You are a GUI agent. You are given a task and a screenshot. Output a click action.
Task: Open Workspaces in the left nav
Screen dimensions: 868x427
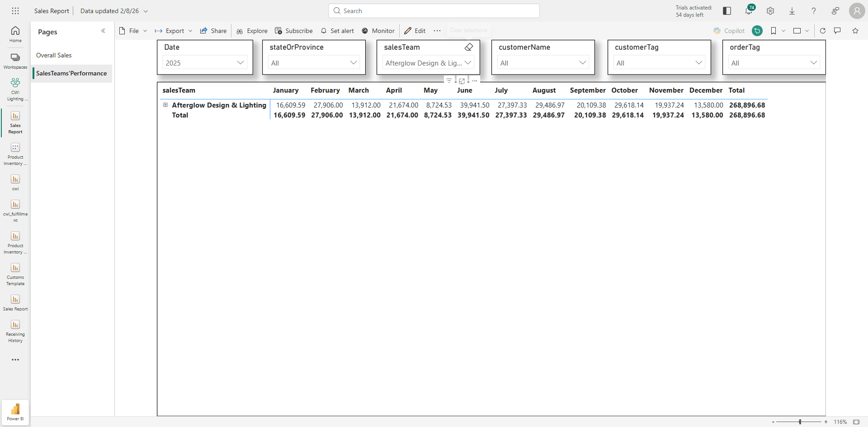(x=15, y=61)
